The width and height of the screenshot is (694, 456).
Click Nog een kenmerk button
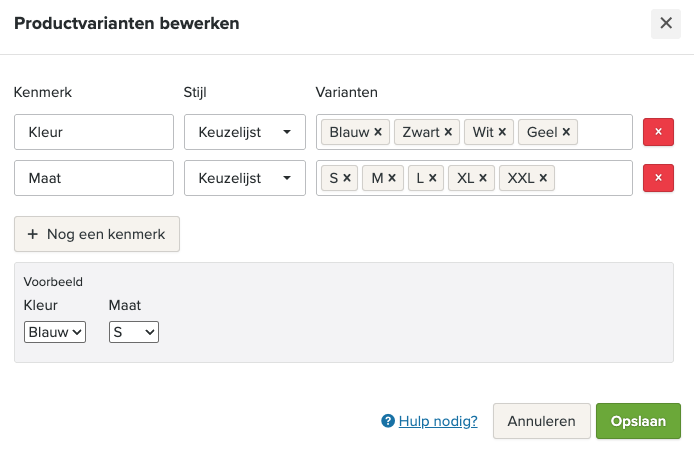97,234
